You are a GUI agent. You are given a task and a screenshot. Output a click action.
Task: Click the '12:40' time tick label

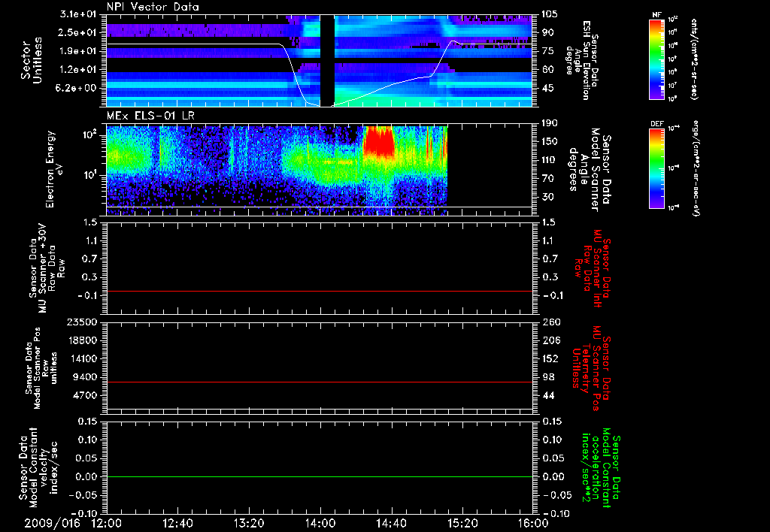point(177,524)
